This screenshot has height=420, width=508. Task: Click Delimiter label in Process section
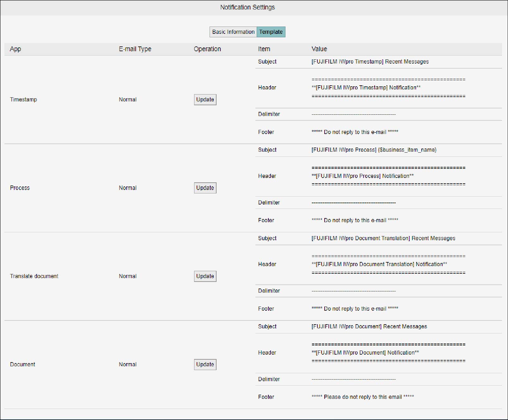point(269,203)
